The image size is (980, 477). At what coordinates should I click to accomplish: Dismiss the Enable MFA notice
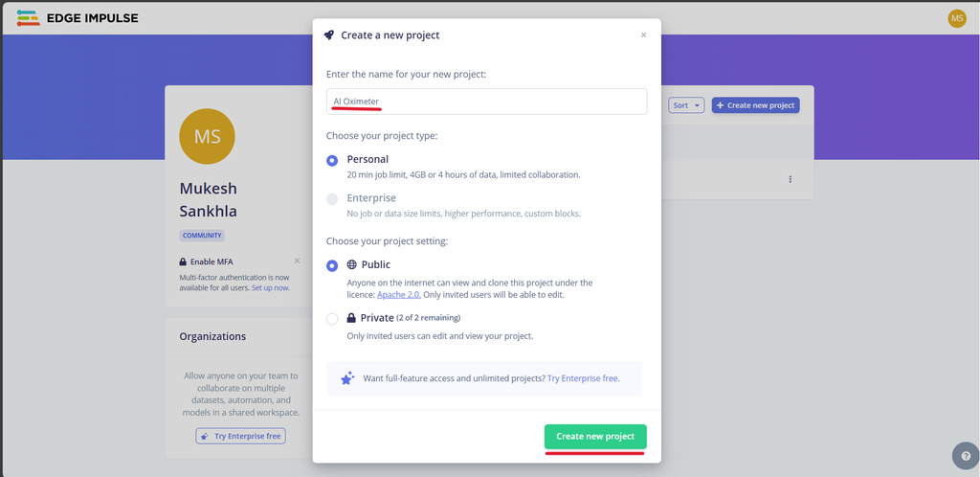[297, 261]
